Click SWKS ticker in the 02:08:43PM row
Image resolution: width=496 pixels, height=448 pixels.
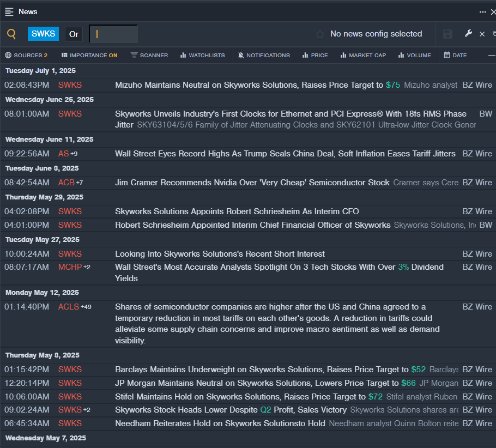pyautogui.click(x=70, y=85)
